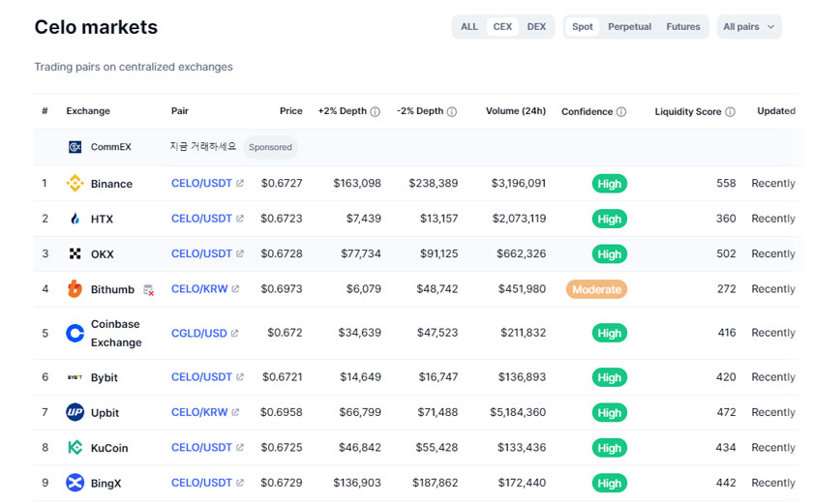This screenshot has height=504, width=813.
Task: Switch to Futures market type
Action: (683, 27)
